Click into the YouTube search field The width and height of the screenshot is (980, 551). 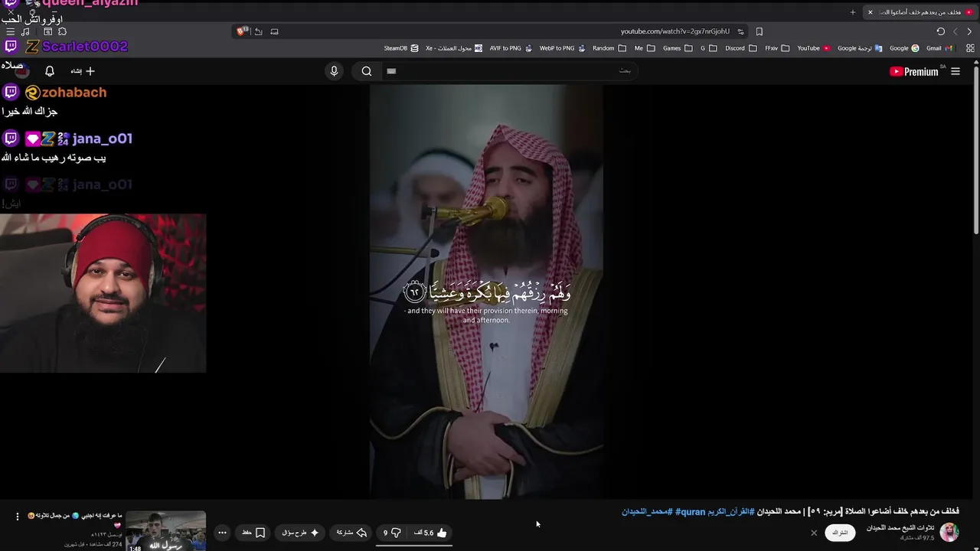click(x=509, y=71)
